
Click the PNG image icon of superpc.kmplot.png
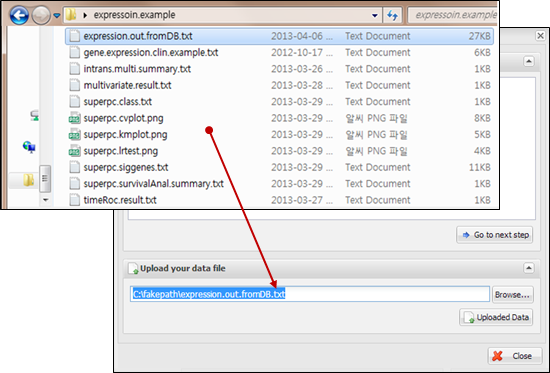pos(74,135)
